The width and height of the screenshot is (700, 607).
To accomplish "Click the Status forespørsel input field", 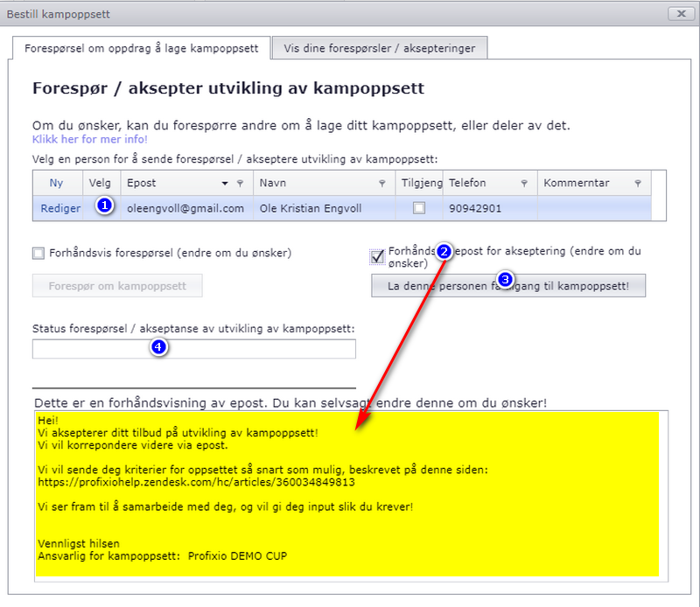I will tap(193, 349).
